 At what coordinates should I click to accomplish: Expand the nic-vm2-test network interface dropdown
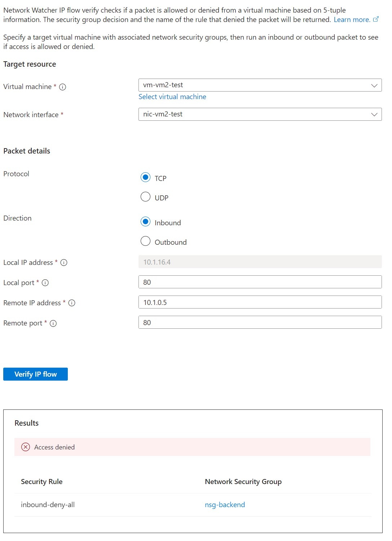pos(260,114)
